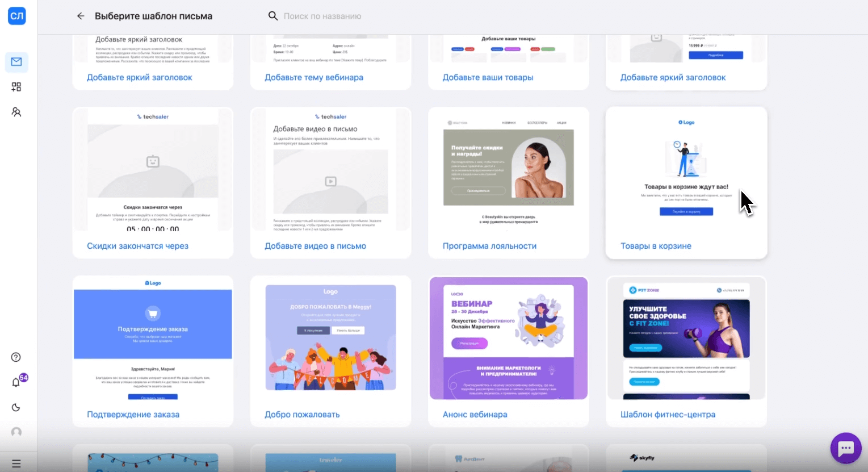Image resolution: width=868 pixels, height=472 pixels.
Task: Click the video letter template thumbnail
Action: click(330, 169)
